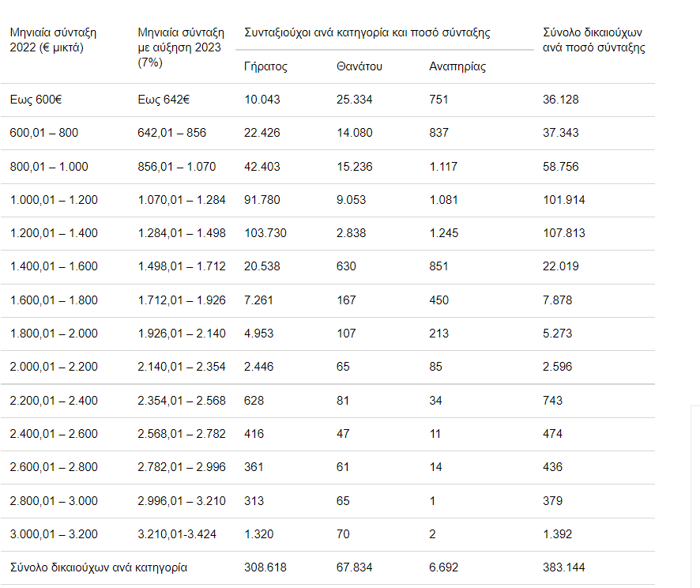Click the old-age total 308.618
Viewport: 700px width, 588px height.
pyautogui.click(x=265, y=567)
